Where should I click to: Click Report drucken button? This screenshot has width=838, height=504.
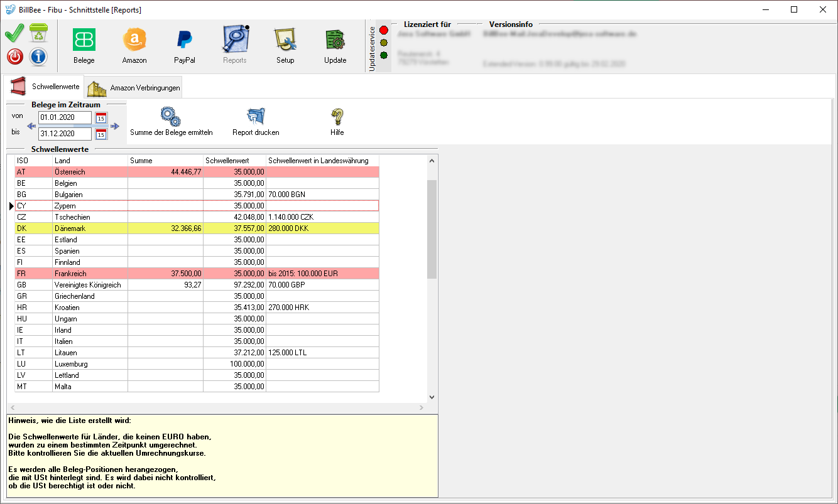256,121
